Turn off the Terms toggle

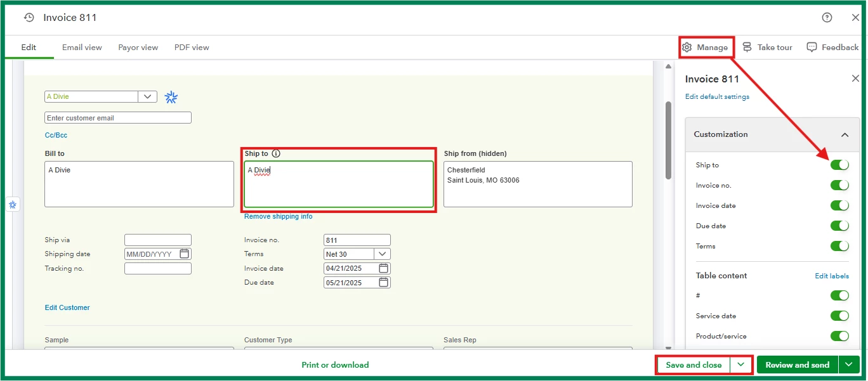coord(839,246)
